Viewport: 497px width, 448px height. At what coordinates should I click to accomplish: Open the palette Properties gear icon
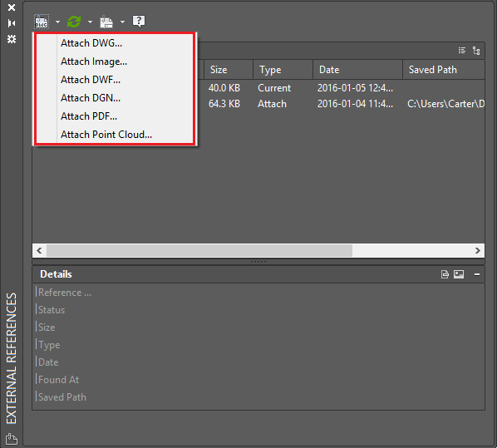pyautogui.click(x=12, y=39)
